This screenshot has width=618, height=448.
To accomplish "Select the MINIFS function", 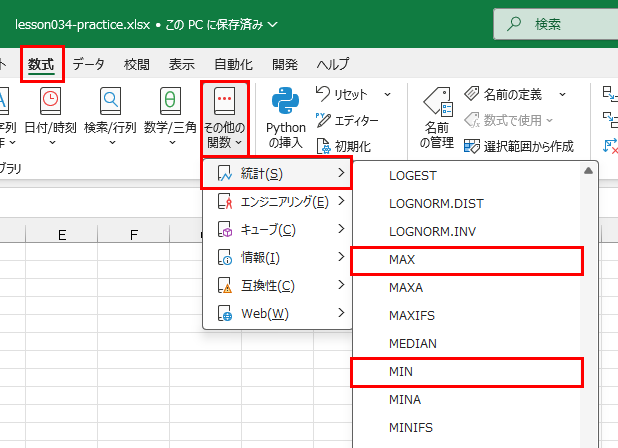I will pyautogui.click(x=467, y=427).
